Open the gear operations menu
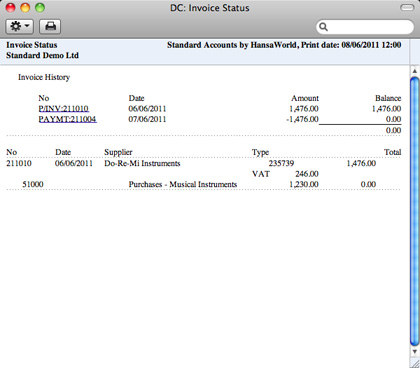 (x=20, y=26)
